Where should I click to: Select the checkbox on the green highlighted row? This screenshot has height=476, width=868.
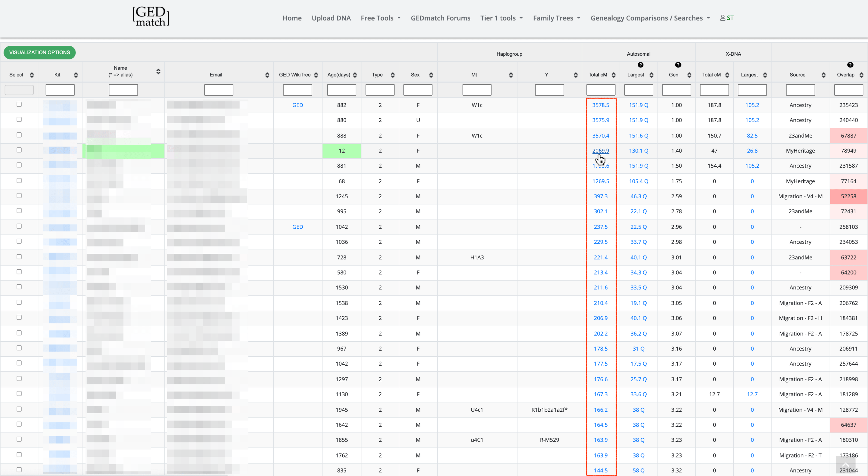pyautogui.click(x=19, y=150)
